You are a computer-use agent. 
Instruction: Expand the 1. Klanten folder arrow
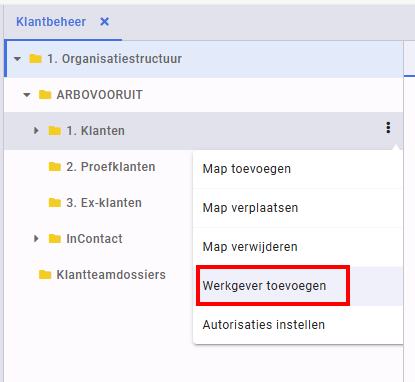pyautogui.click(x=36, y=130)
